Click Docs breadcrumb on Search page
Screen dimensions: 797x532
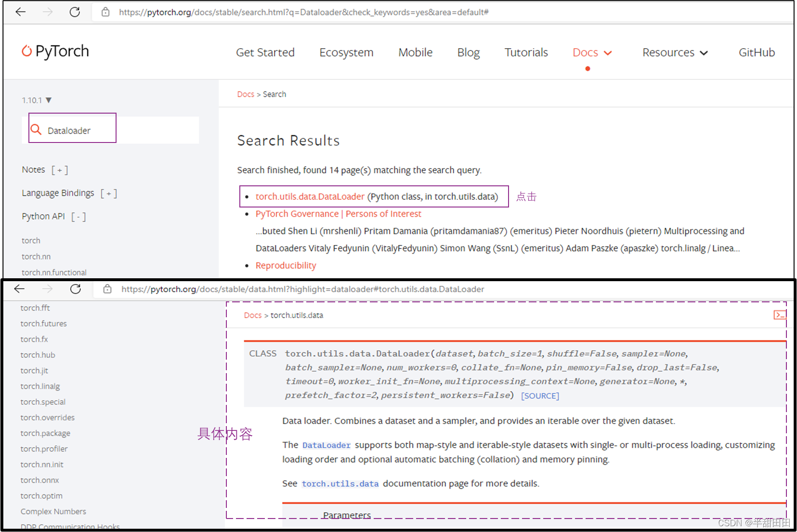pos(246,94)
